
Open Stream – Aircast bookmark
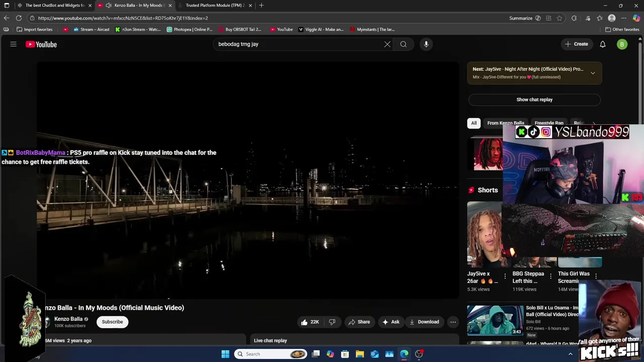(92, 29)
